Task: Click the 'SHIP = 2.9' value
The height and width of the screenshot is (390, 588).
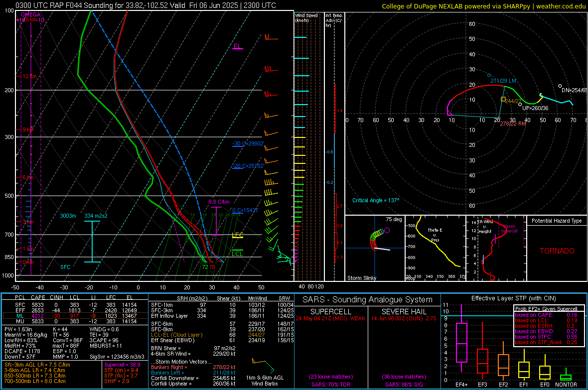Action: click(117, 381)
